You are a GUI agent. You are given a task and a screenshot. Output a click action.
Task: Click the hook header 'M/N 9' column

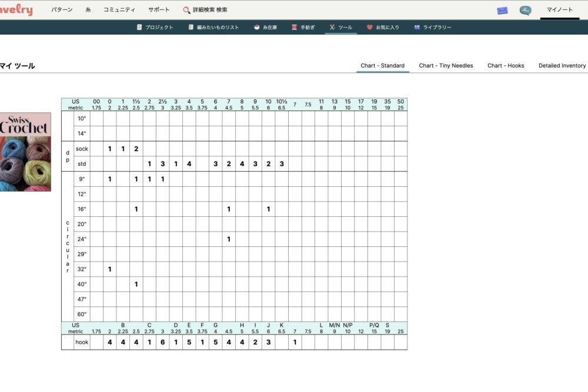335,329
